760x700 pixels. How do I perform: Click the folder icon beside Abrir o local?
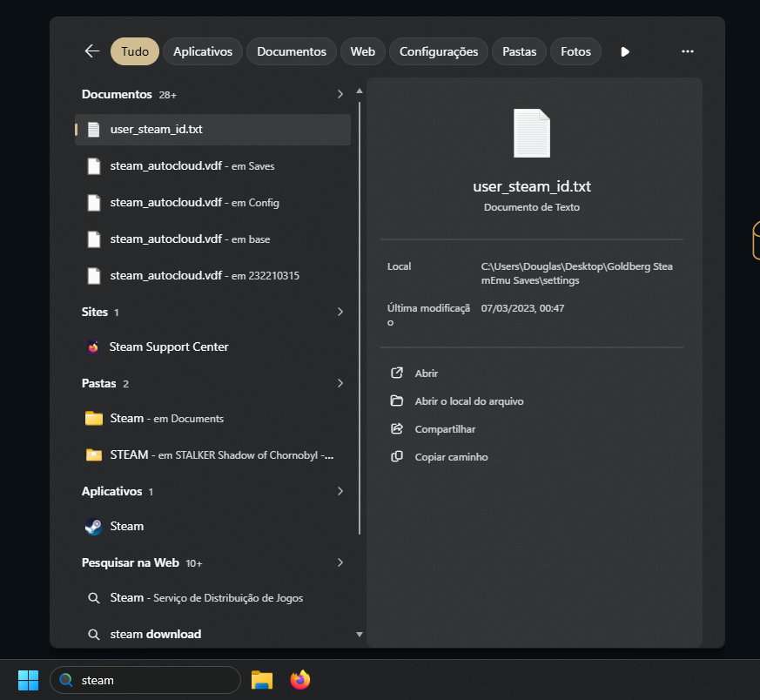pyautogui.click(x=397, y=400)
